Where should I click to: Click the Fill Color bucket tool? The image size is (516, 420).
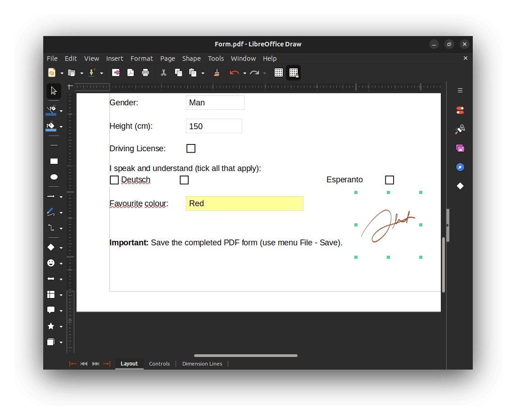[51, 126]
